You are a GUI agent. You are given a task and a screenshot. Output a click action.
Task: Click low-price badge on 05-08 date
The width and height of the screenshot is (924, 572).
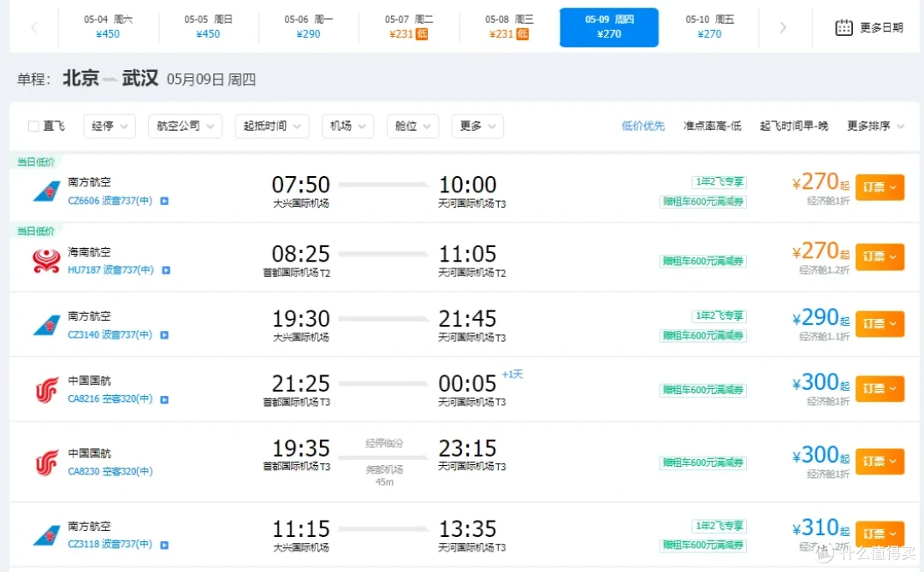pos(522,34)
